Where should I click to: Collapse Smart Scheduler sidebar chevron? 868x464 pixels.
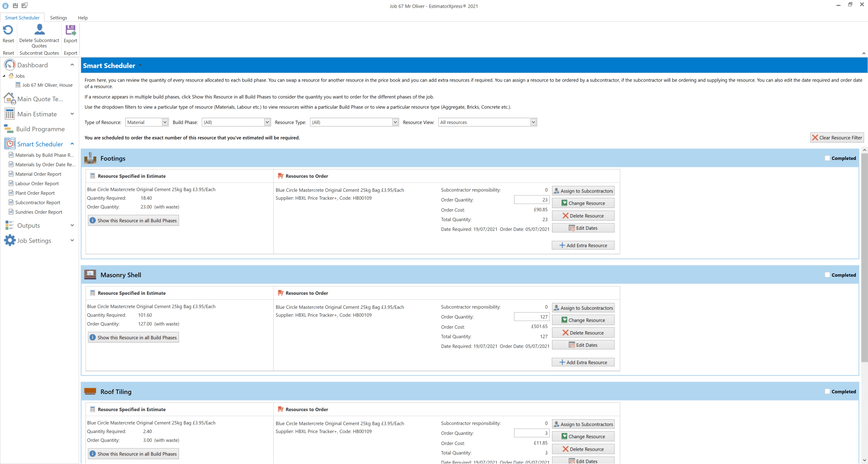pos(72,144)
